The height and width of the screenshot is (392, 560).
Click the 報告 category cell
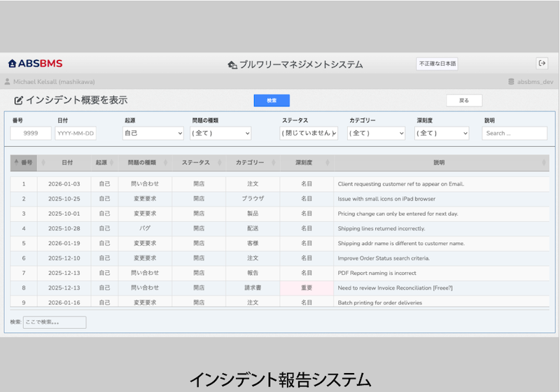click(253, 273)
